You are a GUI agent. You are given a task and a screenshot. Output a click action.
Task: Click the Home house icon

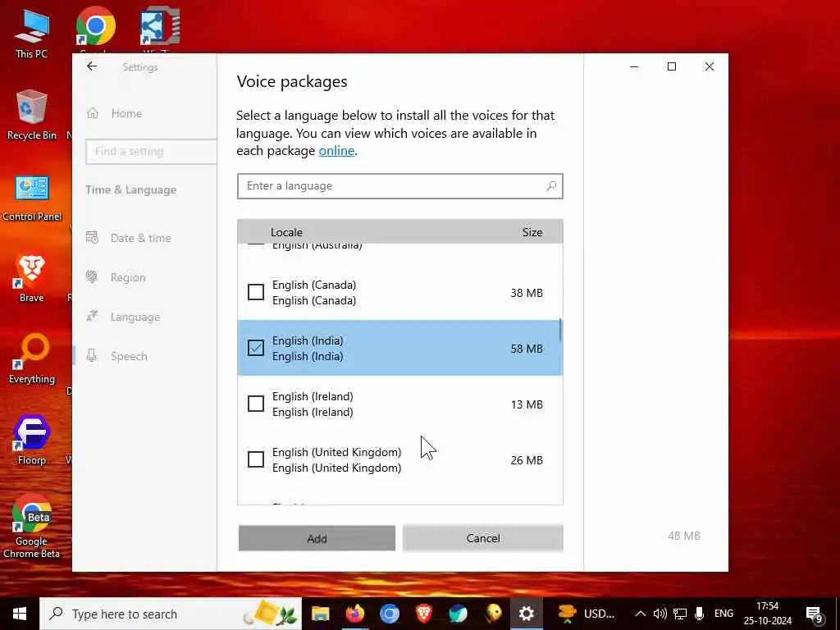93,113
